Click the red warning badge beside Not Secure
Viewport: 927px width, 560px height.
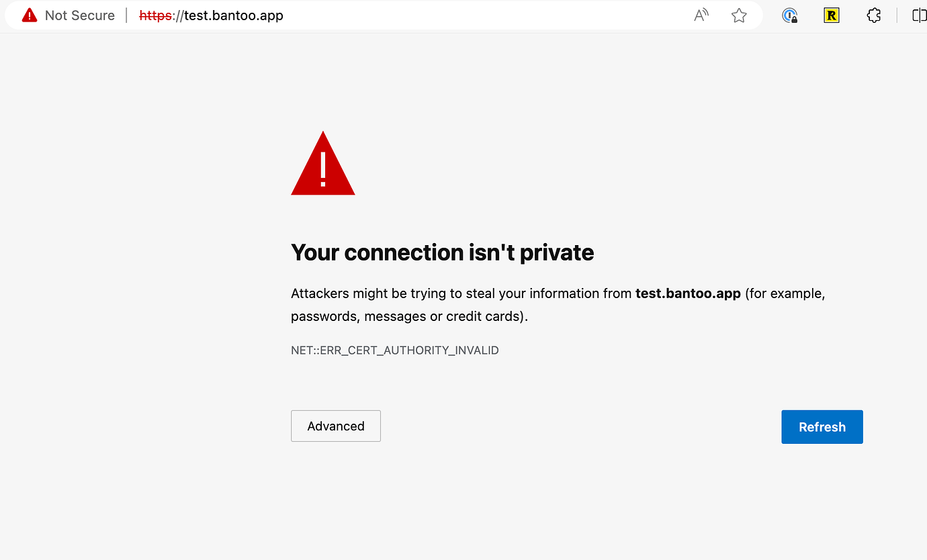(x=30, y=15)
